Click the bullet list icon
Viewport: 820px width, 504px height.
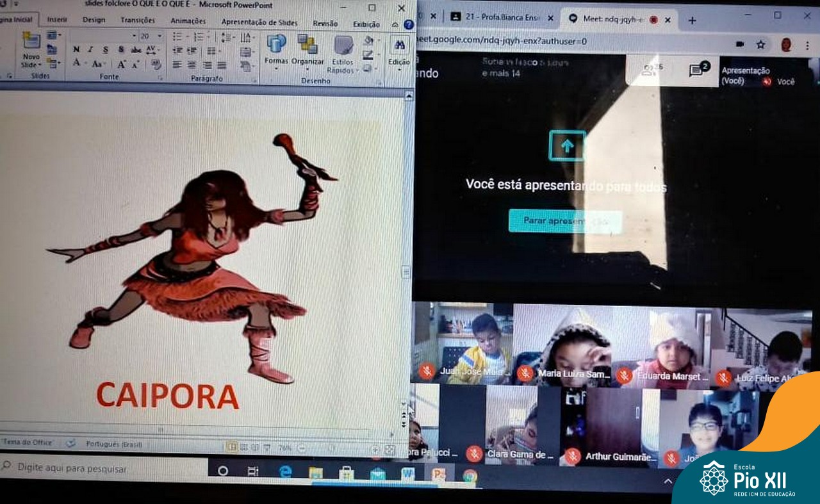[179, 37]
